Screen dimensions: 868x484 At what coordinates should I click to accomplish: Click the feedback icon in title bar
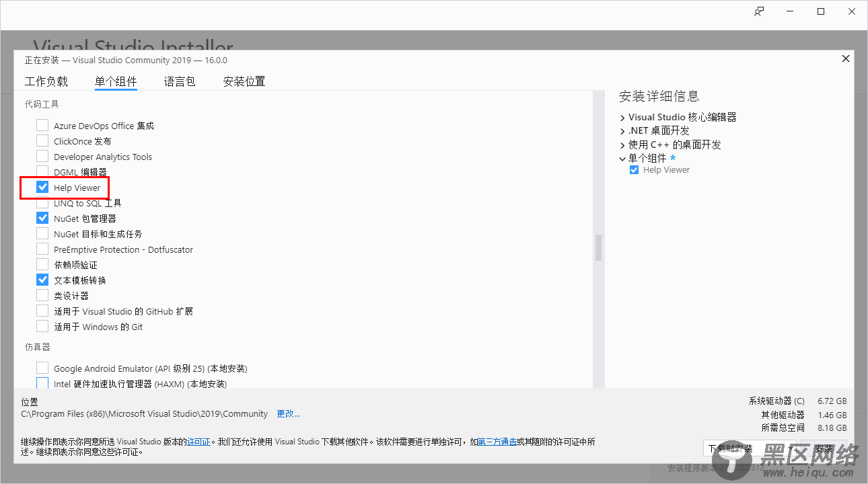coord(759,11)
